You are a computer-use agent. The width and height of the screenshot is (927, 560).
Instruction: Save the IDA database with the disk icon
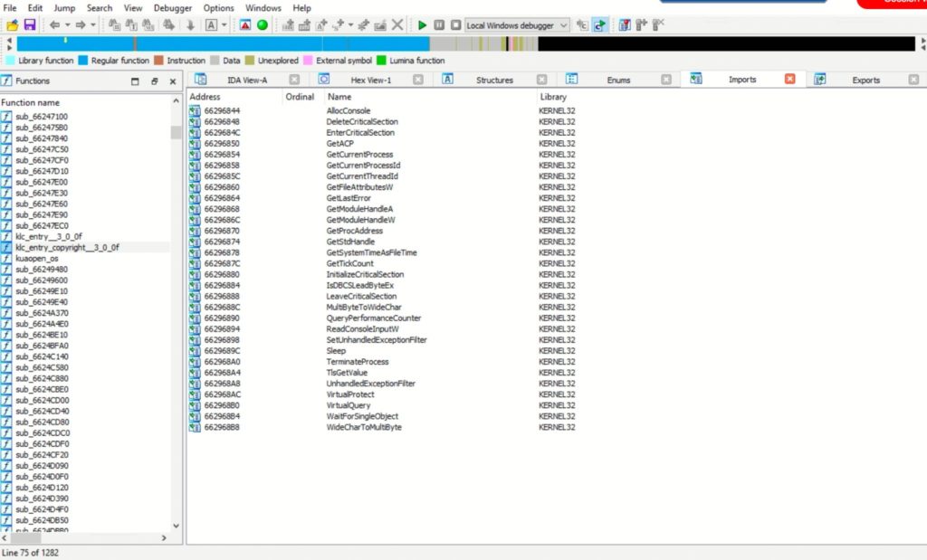31,24
